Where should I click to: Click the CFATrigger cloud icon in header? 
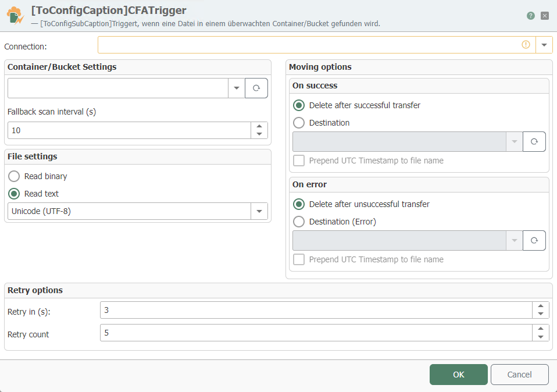pos(15,15)
